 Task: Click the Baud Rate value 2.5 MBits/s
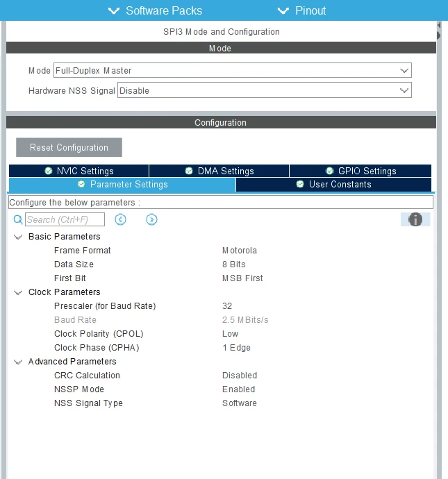coord(245,320)
